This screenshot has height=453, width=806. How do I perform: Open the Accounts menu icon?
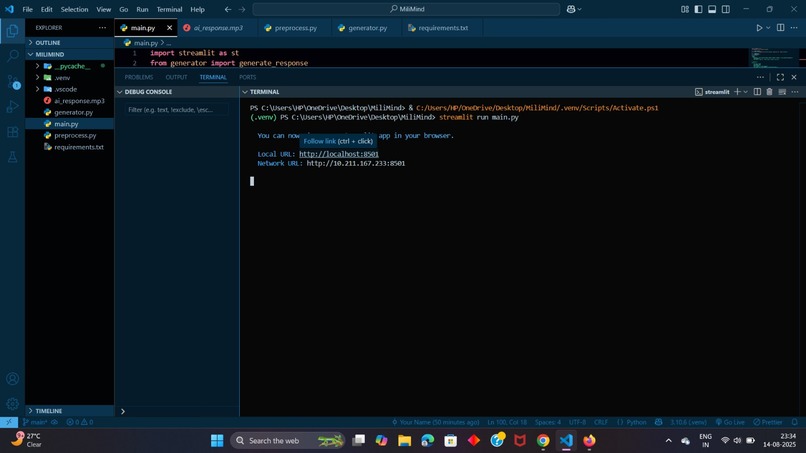pyautogui.click(x=12, y=379)
